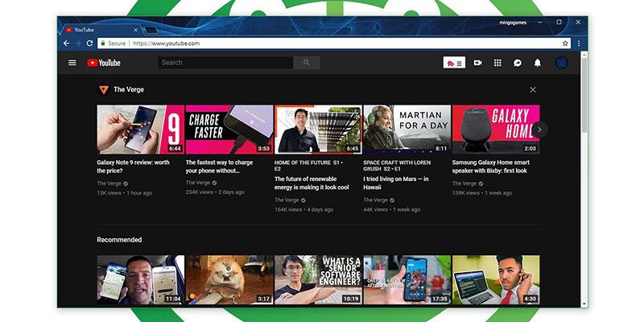Dismiss The Verge shelf
This screenshot has height=322, width=644.
[533, 90]
